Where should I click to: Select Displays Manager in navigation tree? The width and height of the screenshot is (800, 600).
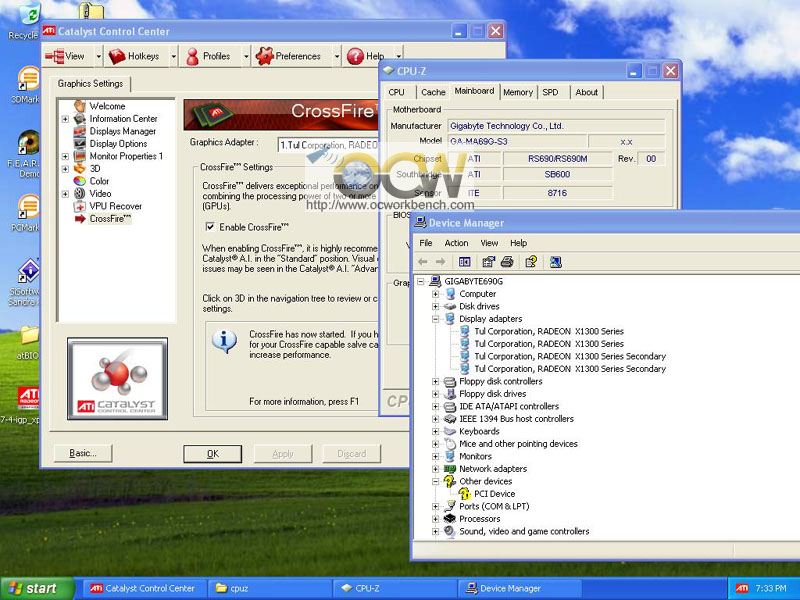coord(122,131)
